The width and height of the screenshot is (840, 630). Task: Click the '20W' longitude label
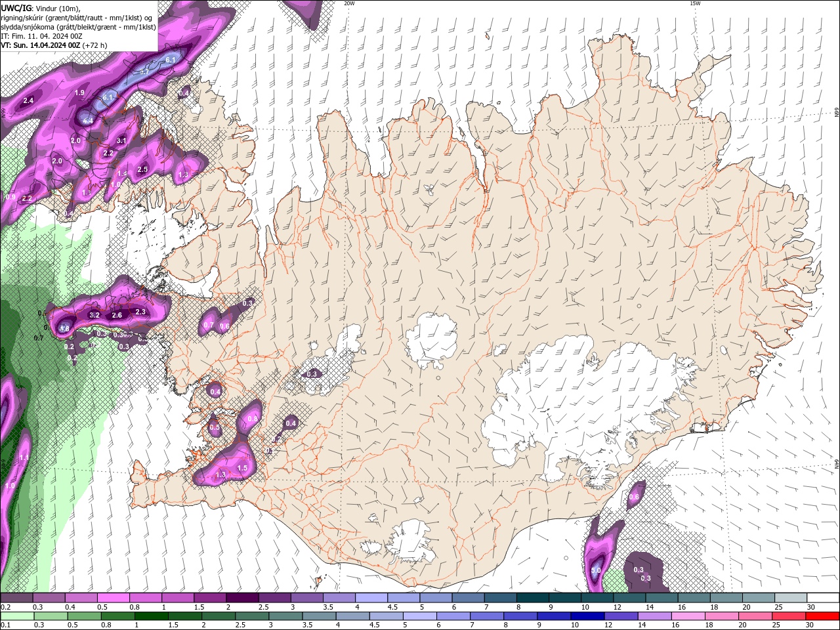[x=349, y=3]
